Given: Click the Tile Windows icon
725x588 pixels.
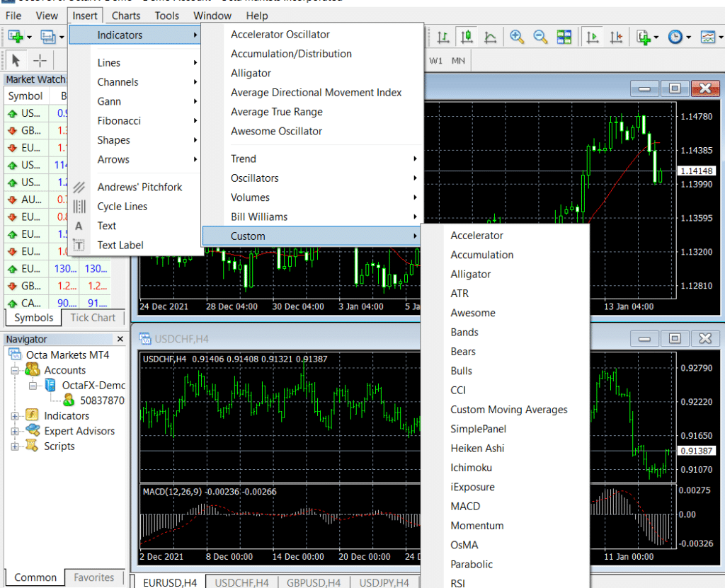Looking at the screenshot, I should click(x=564, y=35).
